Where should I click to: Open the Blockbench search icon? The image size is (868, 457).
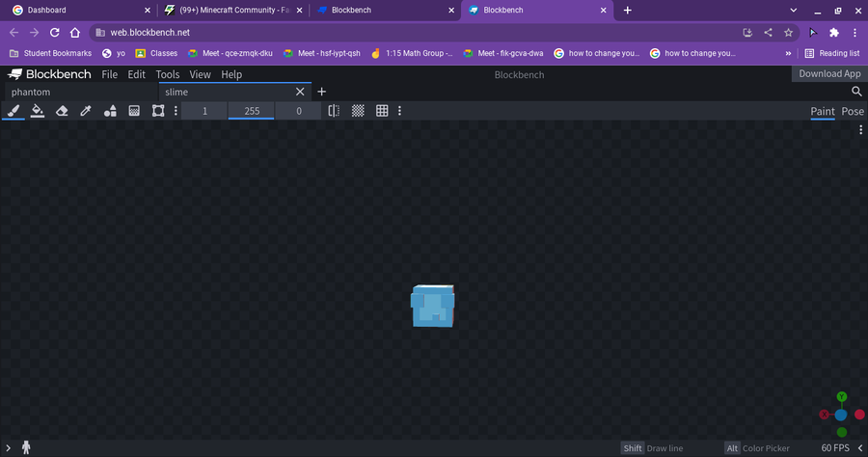point(856,92)
